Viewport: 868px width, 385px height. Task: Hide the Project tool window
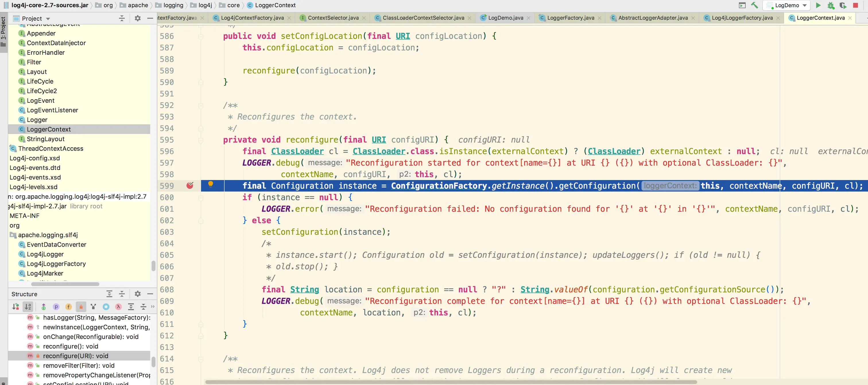click(150, 18)
